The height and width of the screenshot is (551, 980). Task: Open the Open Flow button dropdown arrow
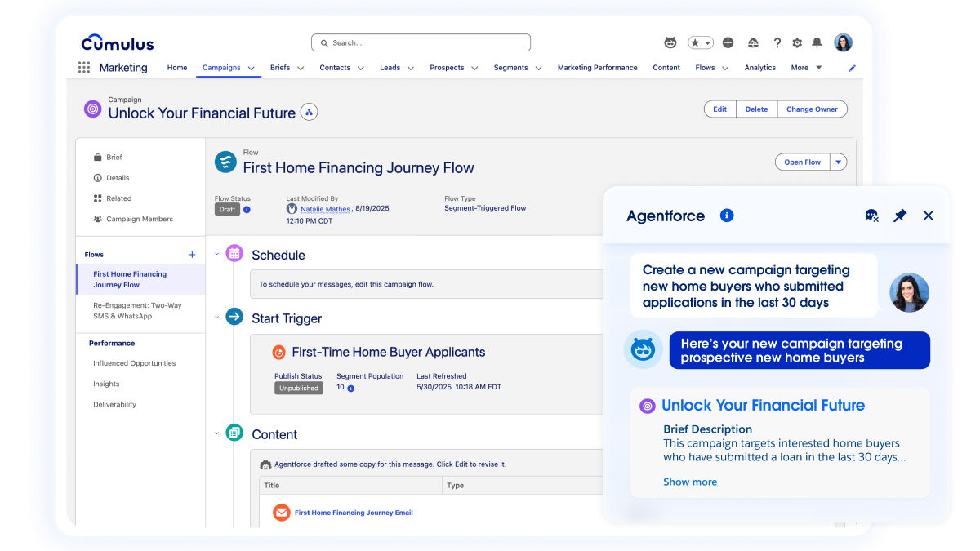coord(838,162)
